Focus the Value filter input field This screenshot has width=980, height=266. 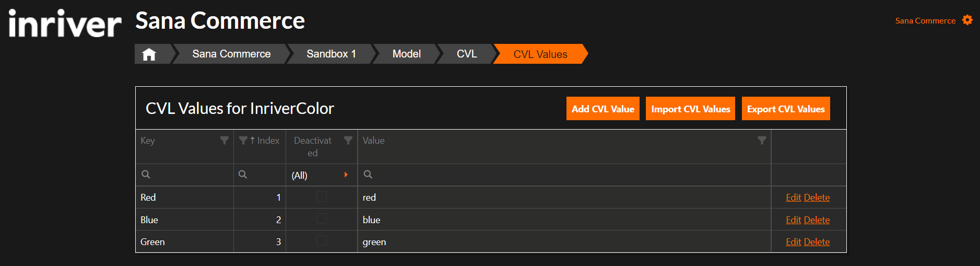pos(564,175)
